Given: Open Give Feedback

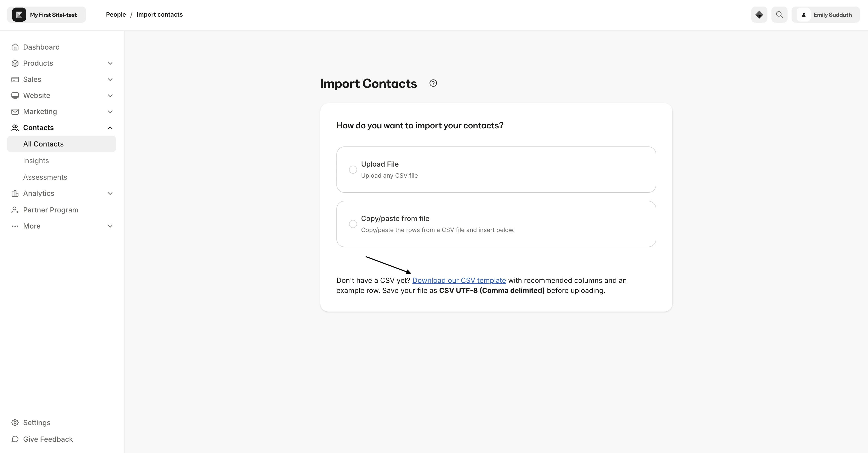Looking at the screenshot, I should tap(48, 439).
